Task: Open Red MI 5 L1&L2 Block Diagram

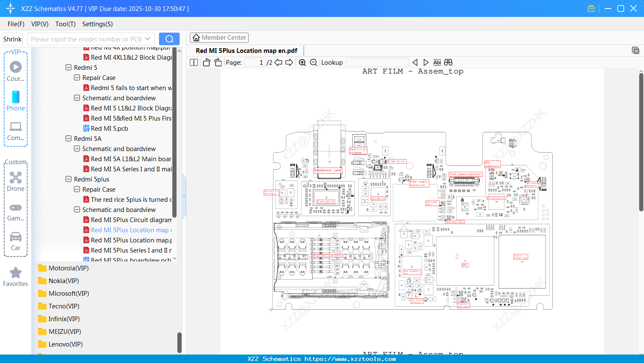Action: click(x=127, y=108)
